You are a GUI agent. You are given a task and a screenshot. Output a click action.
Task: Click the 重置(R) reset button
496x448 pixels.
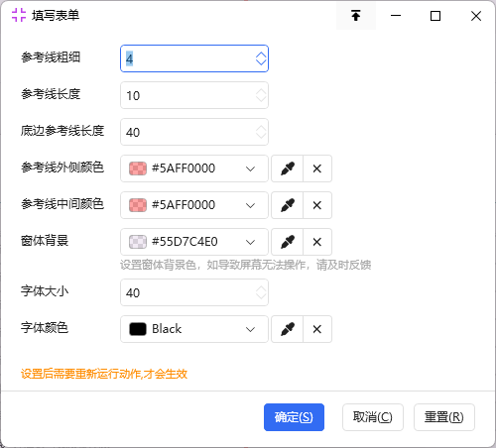pos(444,417)
